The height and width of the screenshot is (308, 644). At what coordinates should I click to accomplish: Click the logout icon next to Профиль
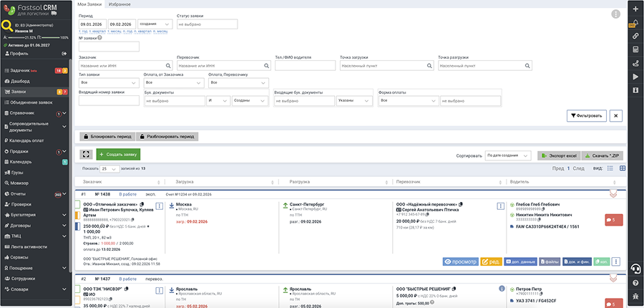pyautogui.click(x=64, y=53)
